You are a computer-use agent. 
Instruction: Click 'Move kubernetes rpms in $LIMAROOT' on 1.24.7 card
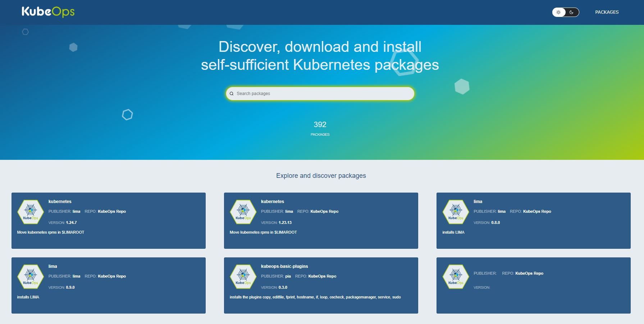(x=51, y=232)
